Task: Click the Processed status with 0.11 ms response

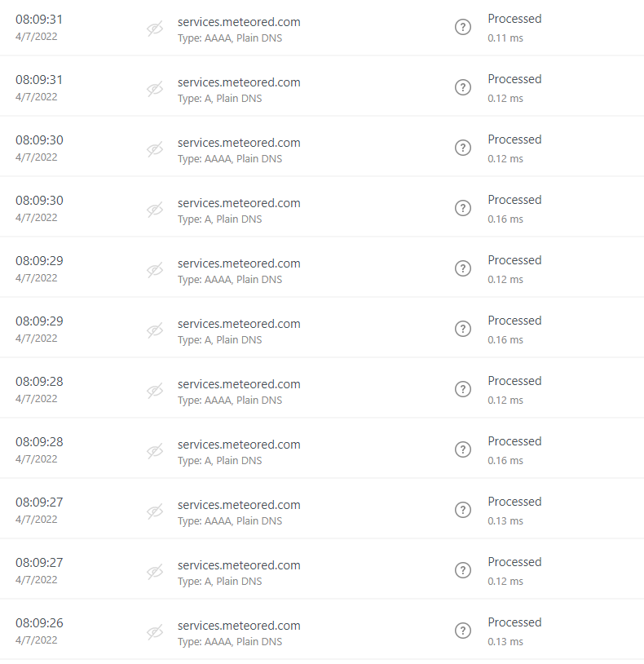Action: point(514,19)
